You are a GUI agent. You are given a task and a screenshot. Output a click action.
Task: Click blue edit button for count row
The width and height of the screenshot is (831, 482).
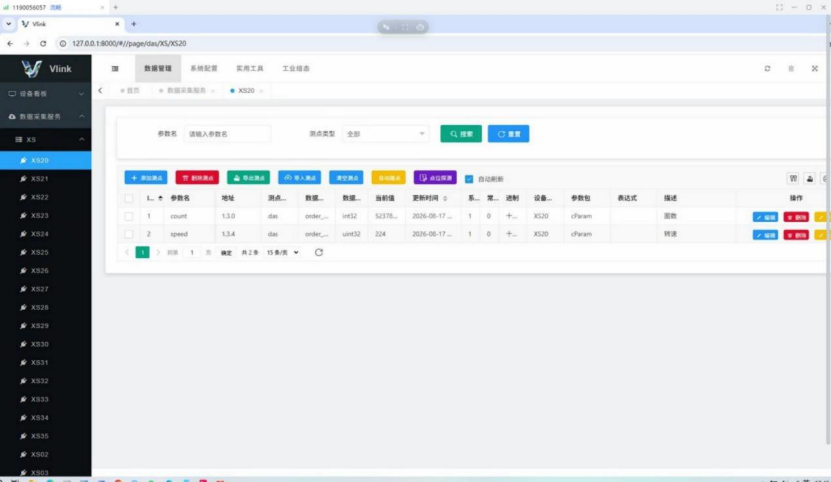pos(765,217)
